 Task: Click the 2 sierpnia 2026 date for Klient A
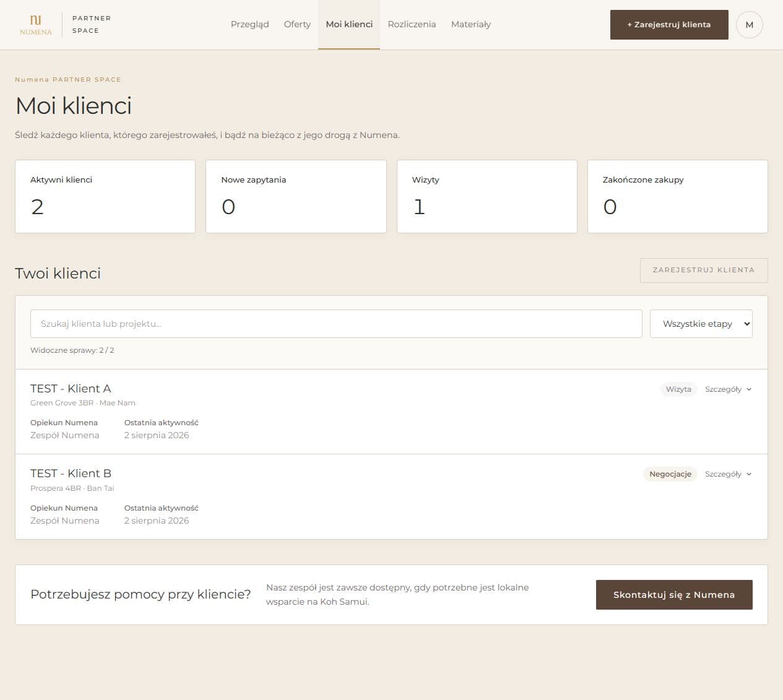pos(157,435)
